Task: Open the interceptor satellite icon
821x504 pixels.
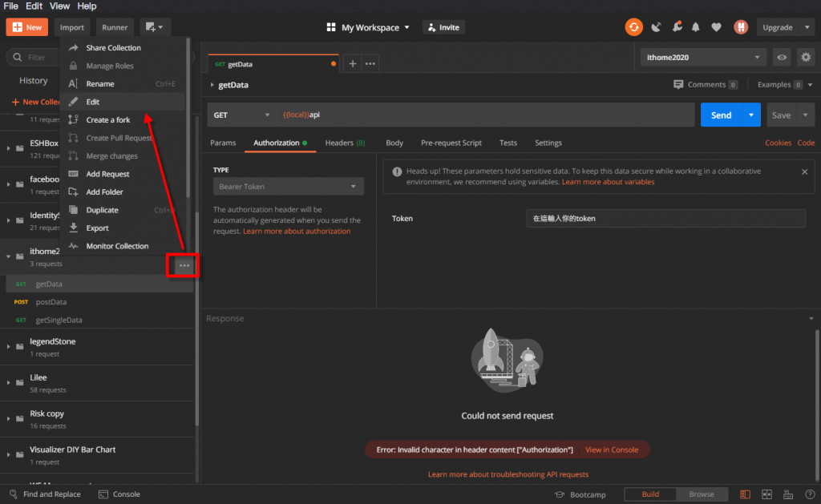Action: 656,27
